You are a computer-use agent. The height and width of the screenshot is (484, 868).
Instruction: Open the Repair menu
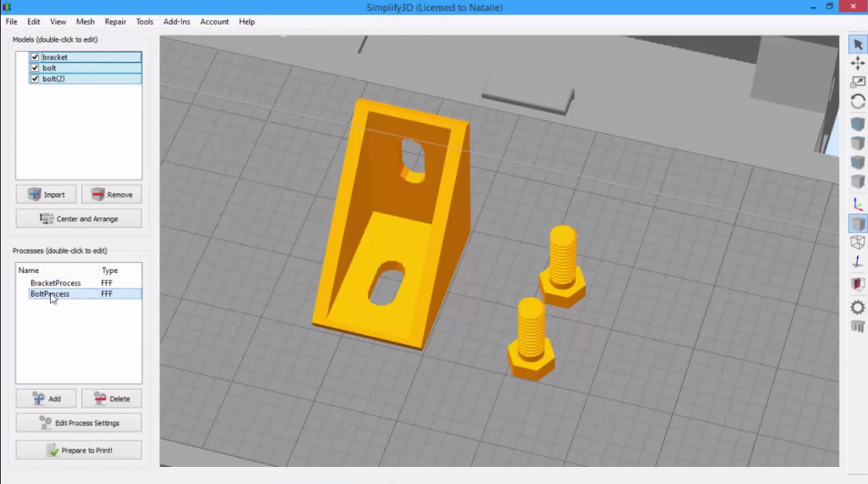click(x=115, y=21)
